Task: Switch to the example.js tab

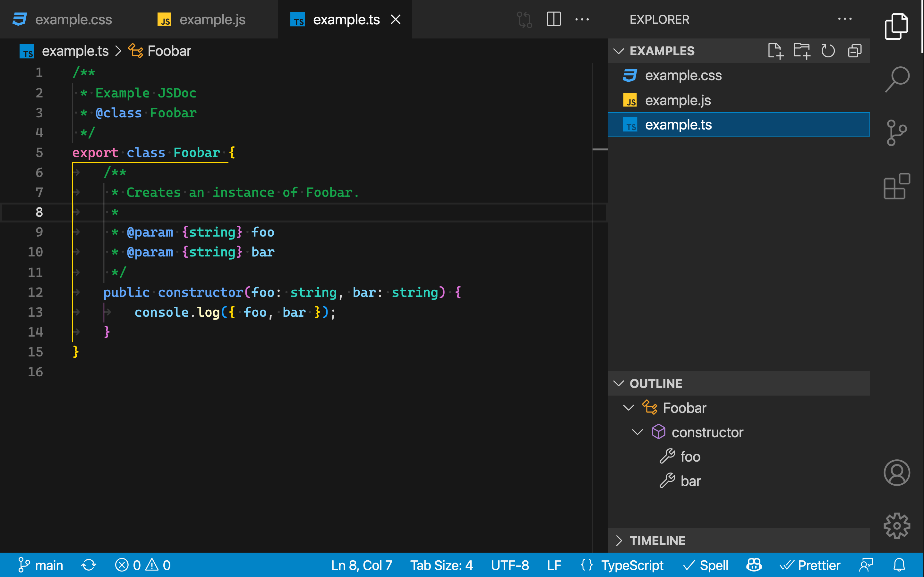Action: (212, 20)
